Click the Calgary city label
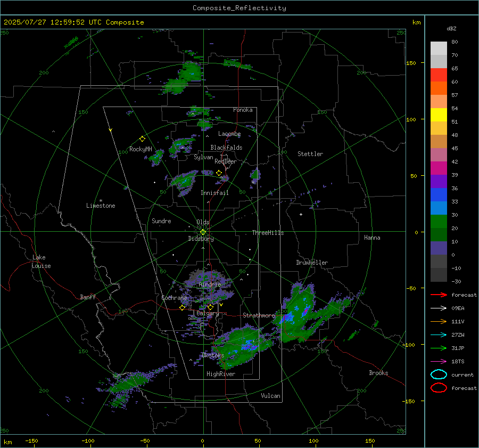The height and width of the screenshot is (448, 479). click(x=208, y=313)
